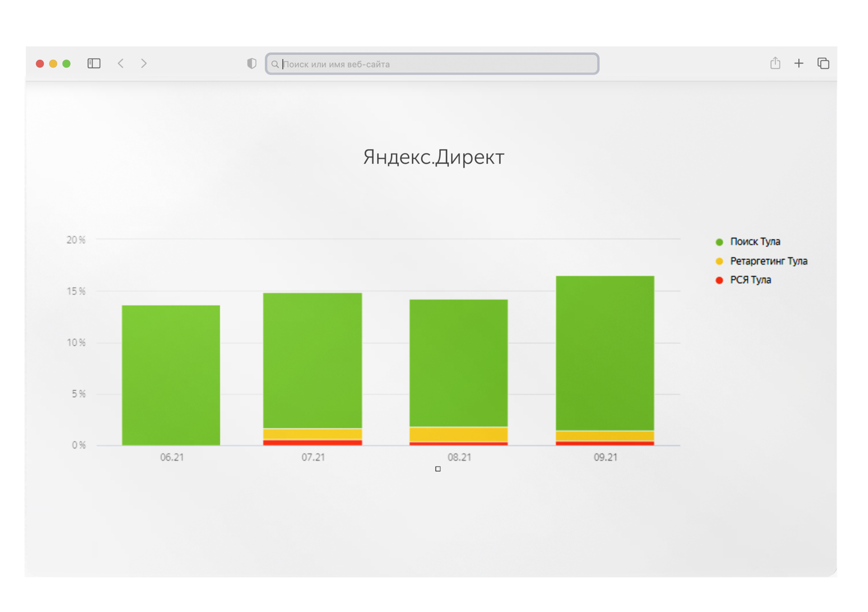The width and height of the screenshot is (868, 612).
Task: Show the tab overview icon
Action: click(x=823, y=64)
